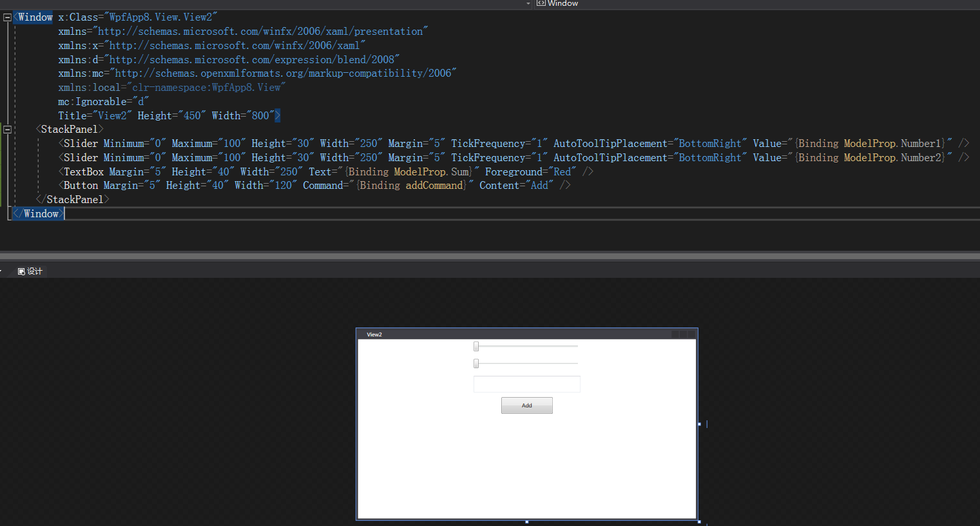The height and width of the screenshot is (526, 980).
Task: Click the Binding ModelProp.Number2 value
Action: [870, 158]
